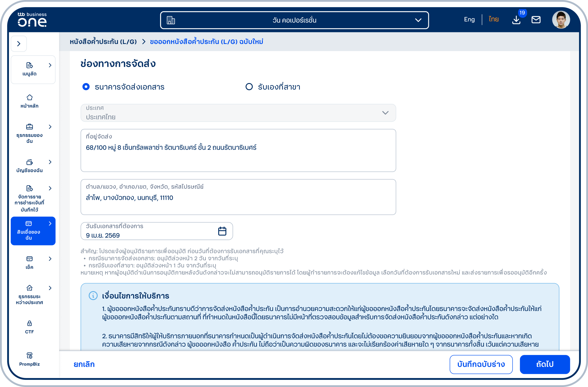Viewport: 588px width, 387px height.
Task: Open the downloads icon with badge 19
Action: point(516,20)
